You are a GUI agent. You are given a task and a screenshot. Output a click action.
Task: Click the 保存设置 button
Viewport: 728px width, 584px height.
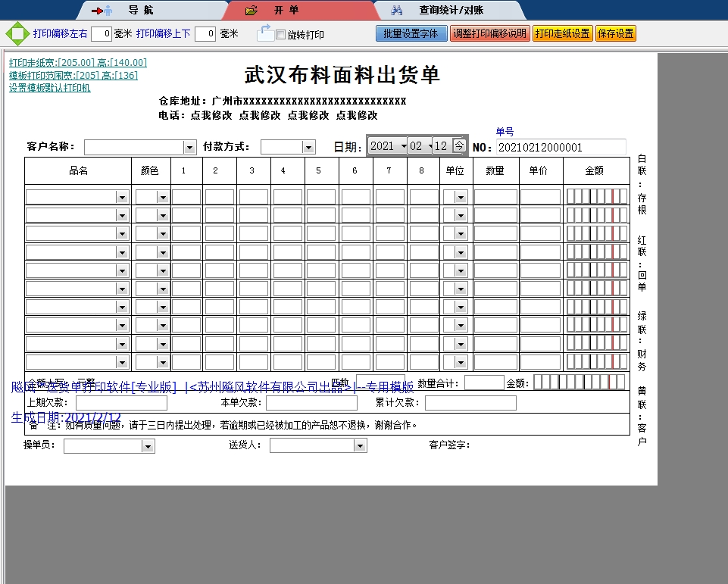pyautogui.click(x=615, y=33)
